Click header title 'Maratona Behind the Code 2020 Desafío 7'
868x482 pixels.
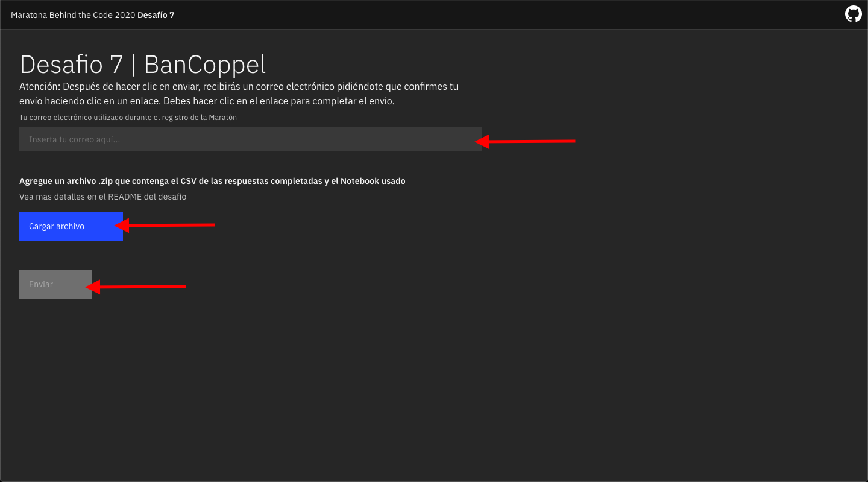point(93,15)
